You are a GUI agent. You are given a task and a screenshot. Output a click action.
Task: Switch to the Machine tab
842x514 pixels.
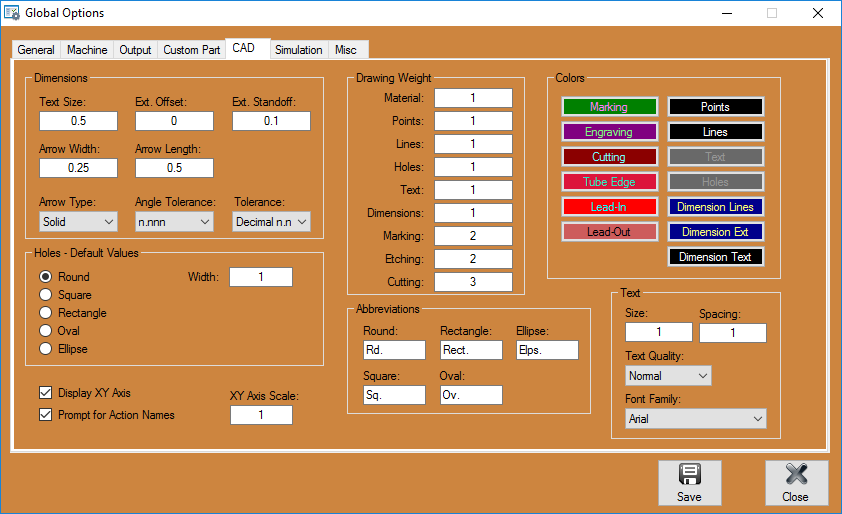click(x=87, y=50)
